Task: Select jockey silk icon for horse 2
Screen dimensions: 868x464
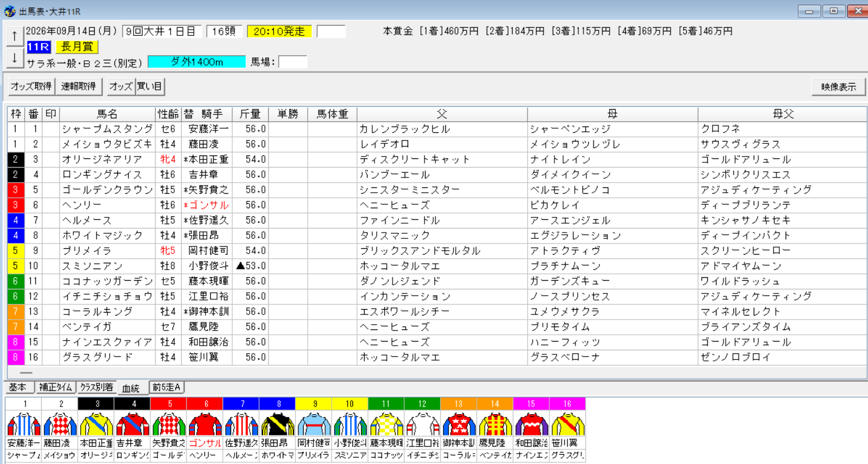Action: click(60, 424)
